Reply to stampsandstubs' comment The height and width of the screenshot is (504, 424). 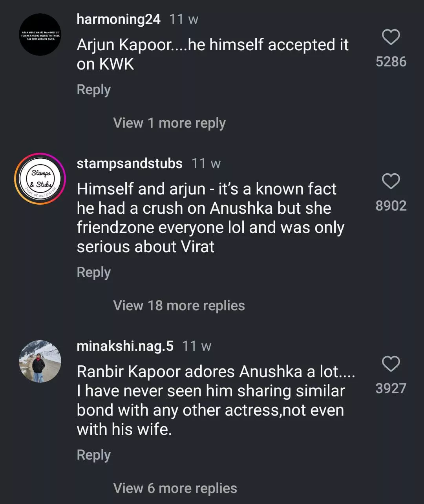pyautogui.click(x=93, y=272)
